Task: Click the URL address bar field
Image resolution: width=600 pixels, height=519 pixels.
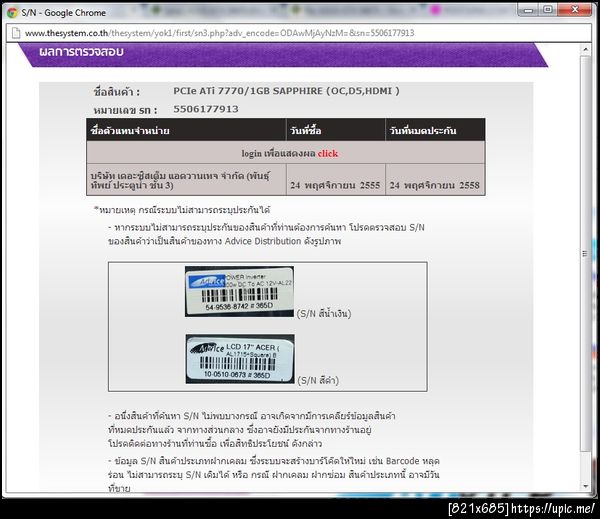Action: coord(299,33)
